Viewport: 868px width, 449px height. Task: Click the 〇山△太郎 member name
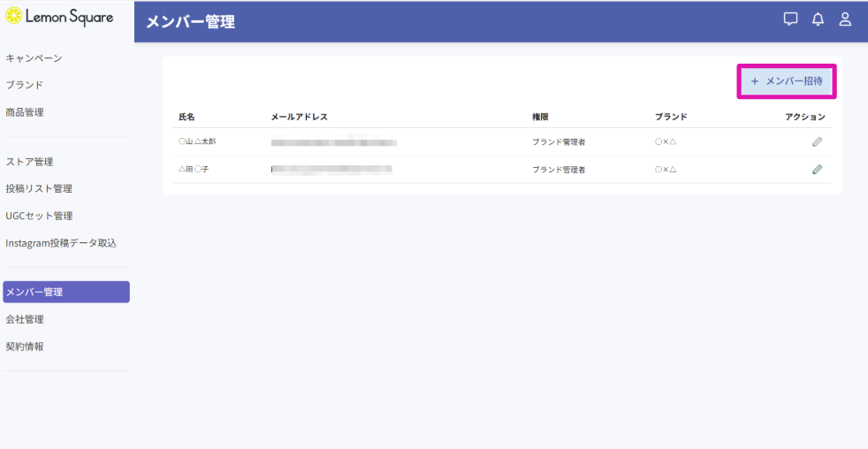(x=196, y=141)
